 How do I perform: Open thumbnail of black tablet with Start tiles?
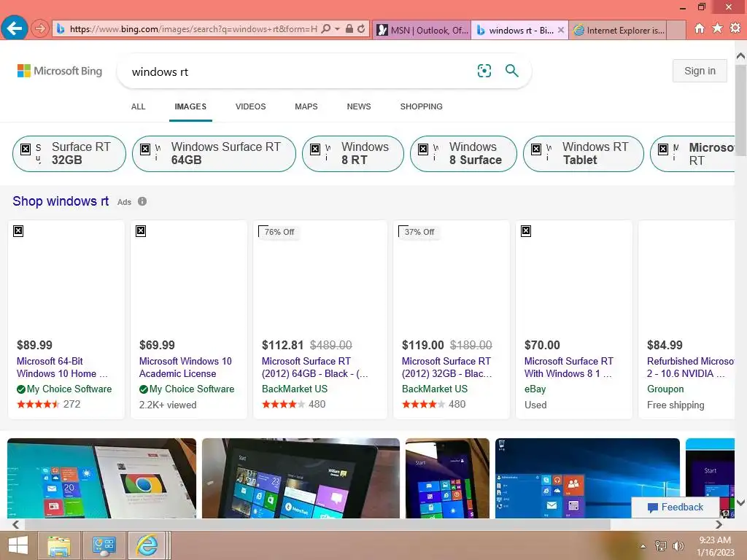click(301, 478)
